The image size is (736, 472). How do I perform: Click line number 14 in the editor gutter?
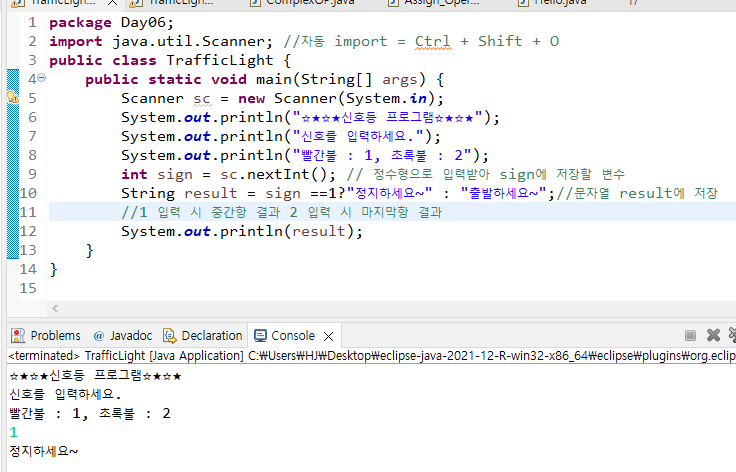(28, 269)
